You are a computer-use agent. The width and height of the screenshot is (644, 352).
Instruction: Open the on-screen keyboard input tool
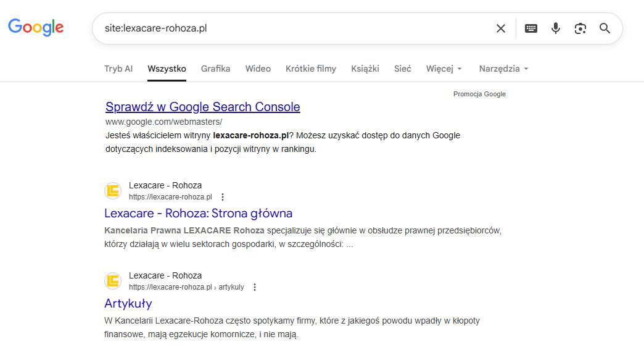pos(531,28)
